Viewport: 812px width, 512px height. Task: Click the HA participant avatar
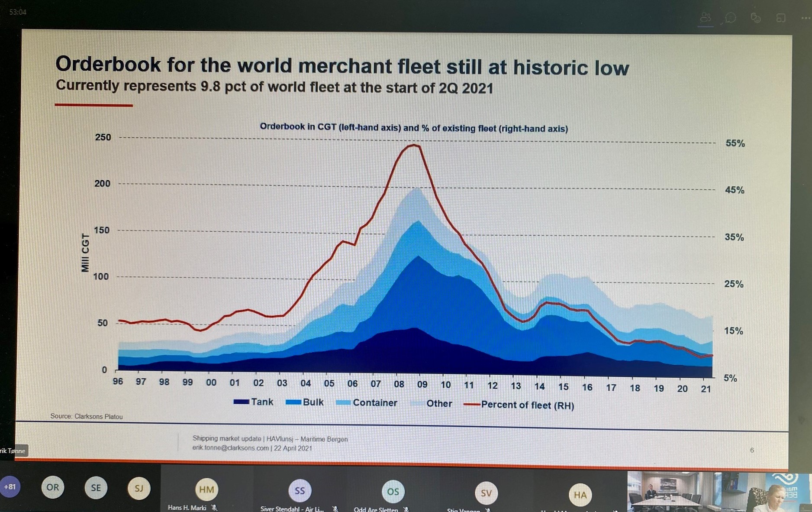[580, 495]
